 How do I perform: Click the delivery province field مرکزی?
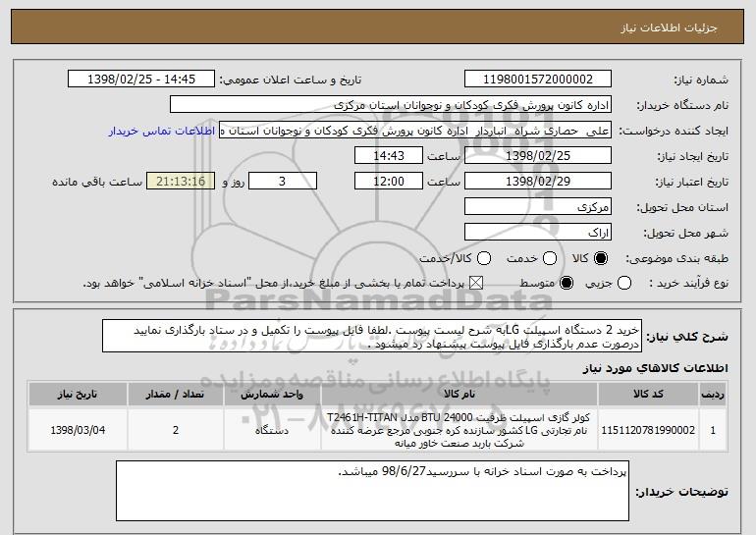pos(538,207)
